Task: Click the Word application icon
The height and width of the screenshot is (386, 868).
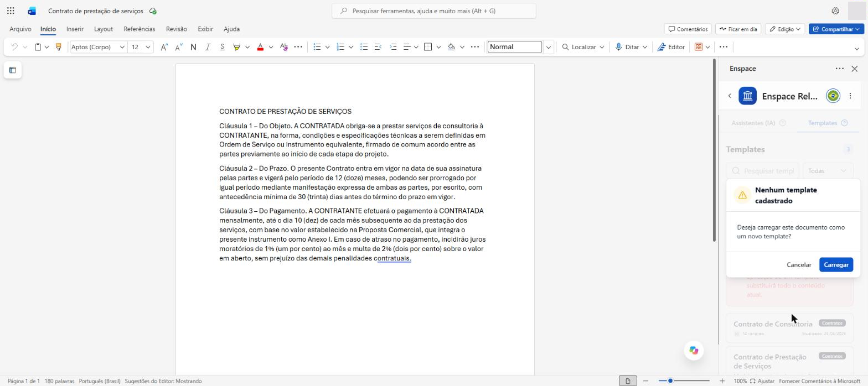Action: pos(32,11)
